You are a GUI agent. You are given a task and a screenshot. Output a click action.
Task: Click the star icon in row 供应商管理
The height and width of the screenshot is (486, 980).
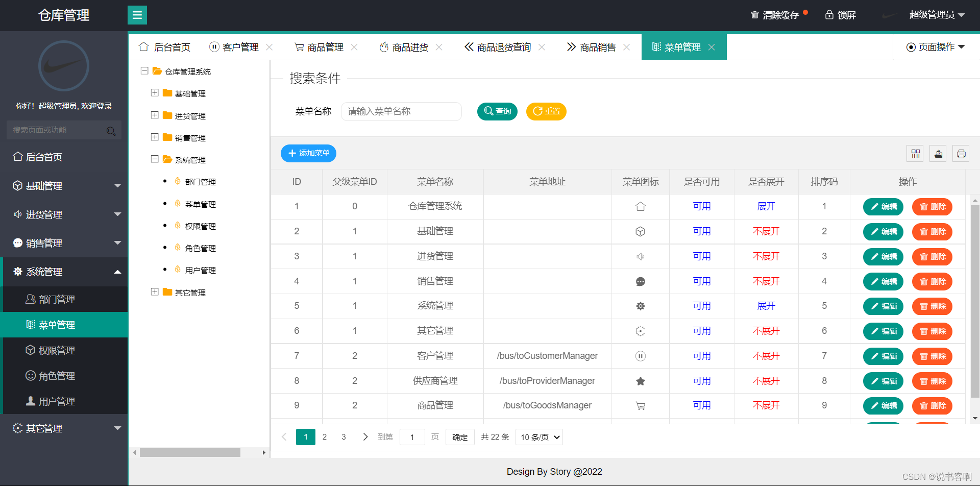click(x=641, y=381)
